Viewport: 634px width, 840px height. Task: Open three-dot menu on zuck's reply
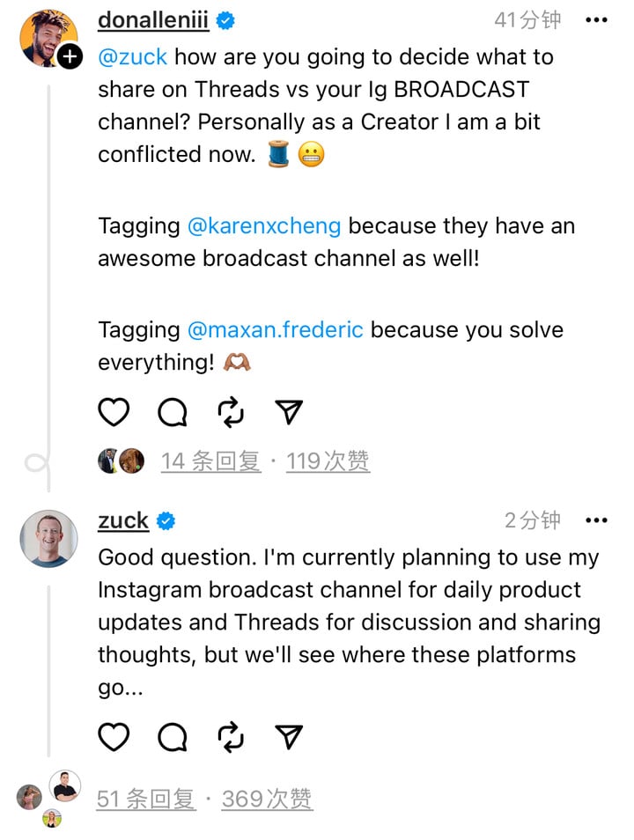[596, 520]
